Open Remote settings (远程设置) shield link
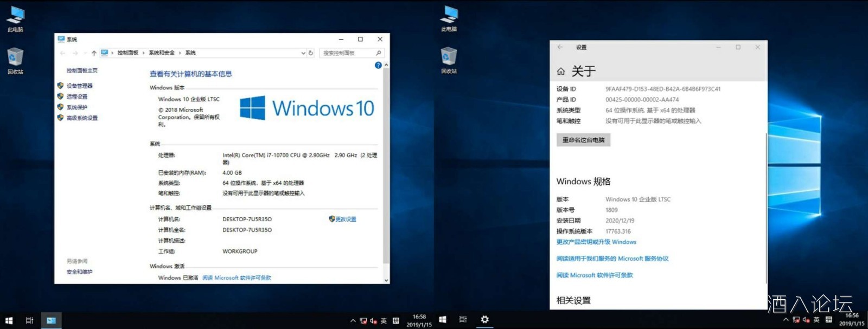Image resolution: width=868 pixels, height=329 pixels. (76, 96)
